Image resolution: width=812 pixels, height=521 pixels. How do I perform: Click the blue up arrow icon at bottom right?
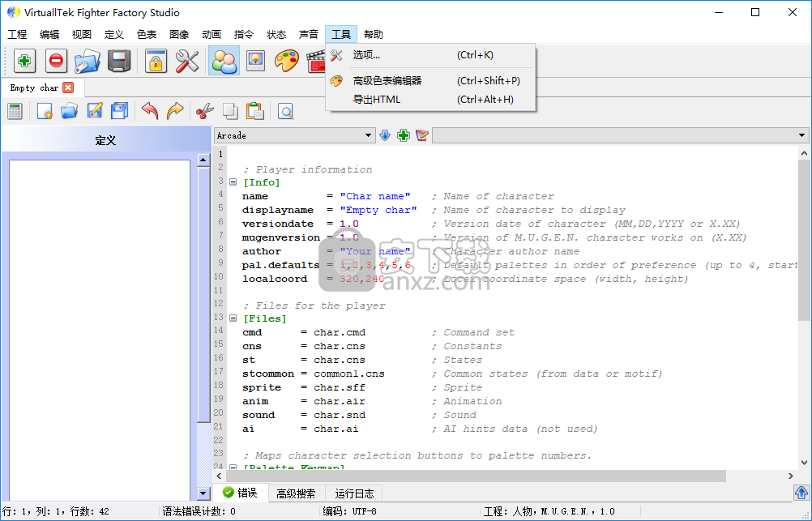(x=801, y=493)
